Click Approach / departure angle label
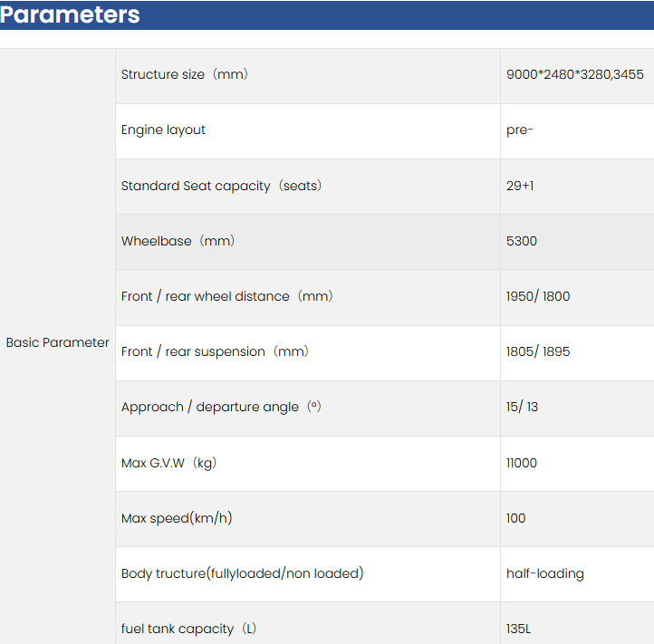The image size is (654, 644). click(x=221, y=407)
